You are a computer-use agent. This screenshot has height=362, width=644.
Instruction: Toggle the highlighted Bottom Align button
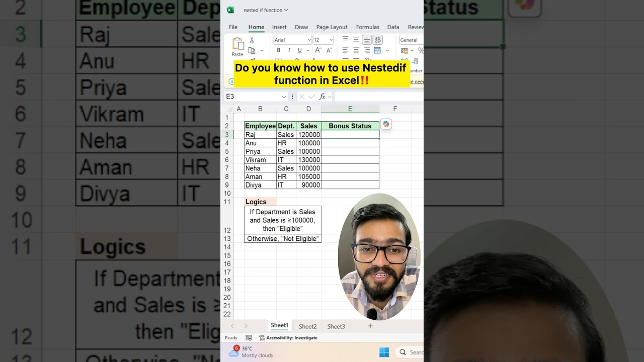pyautogui.click(x=367, y=40)
